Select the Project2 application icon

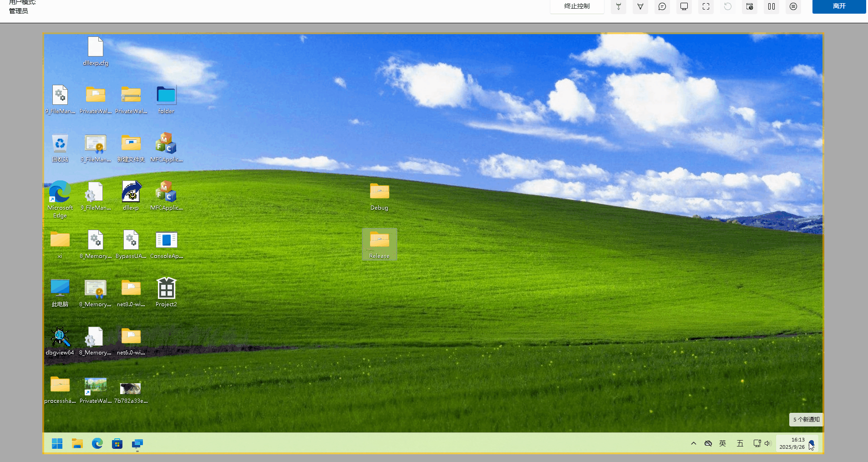pos(166,293)
